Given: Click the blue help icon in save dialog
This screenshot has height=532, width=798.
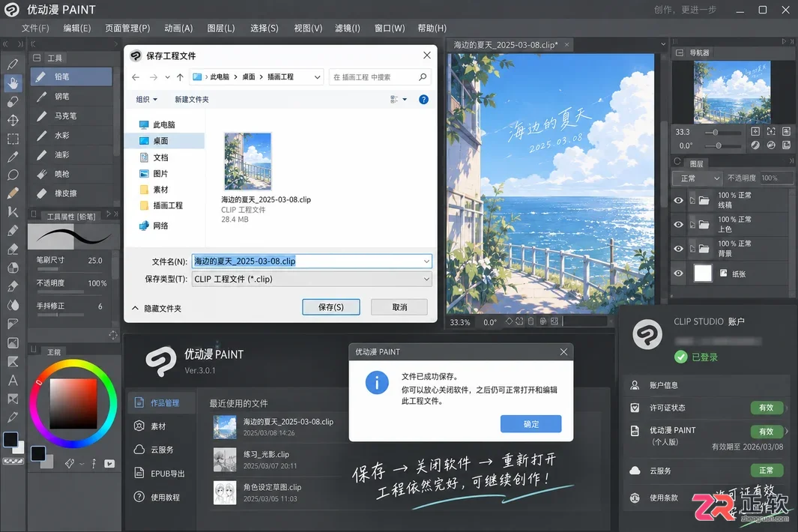Looking at the screenshot, I should (423, 99).
